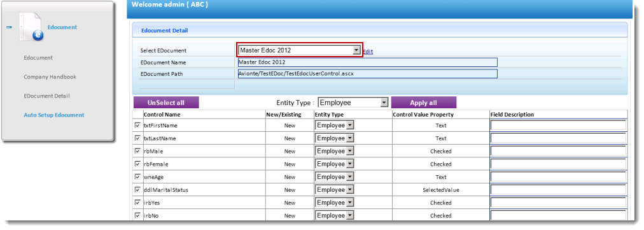Collapse the Edocument menu section
Viewport: 644px width, 230px height.
point(9,27)
